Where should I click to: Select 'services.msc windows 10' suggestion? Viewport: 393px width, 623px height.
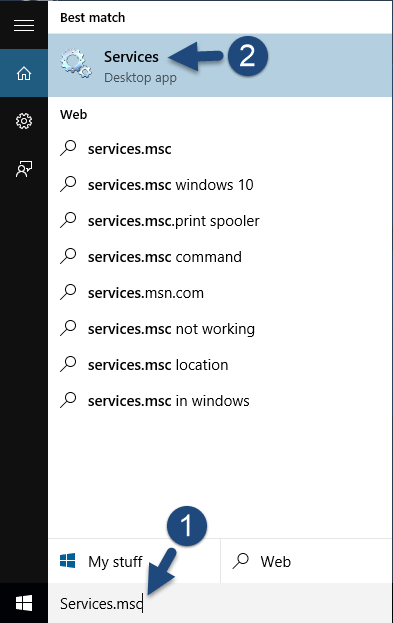click(x=220, y=185)
